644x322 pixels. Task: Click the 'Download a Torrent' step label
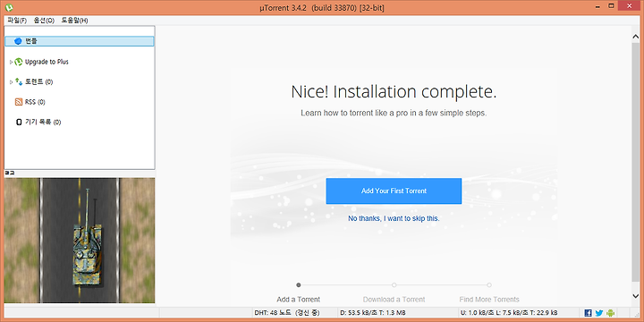[x=394, y=300]
